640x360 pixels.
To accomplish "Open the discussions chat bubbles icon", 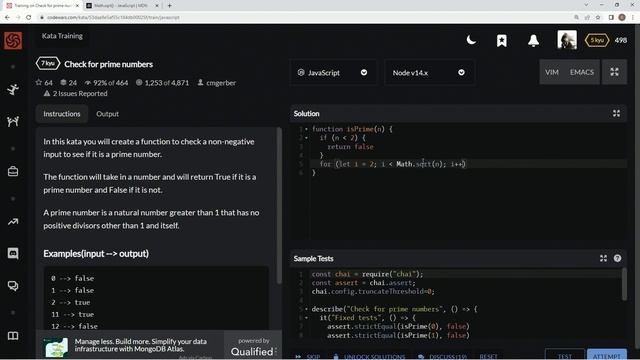I will (x=13, y=286).
